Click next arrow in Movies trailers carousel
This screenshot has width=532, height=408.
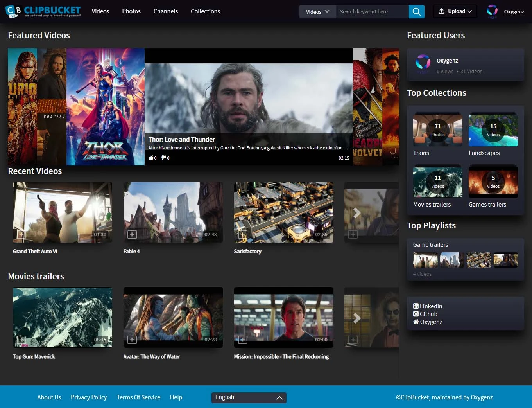tap(356, 318)
